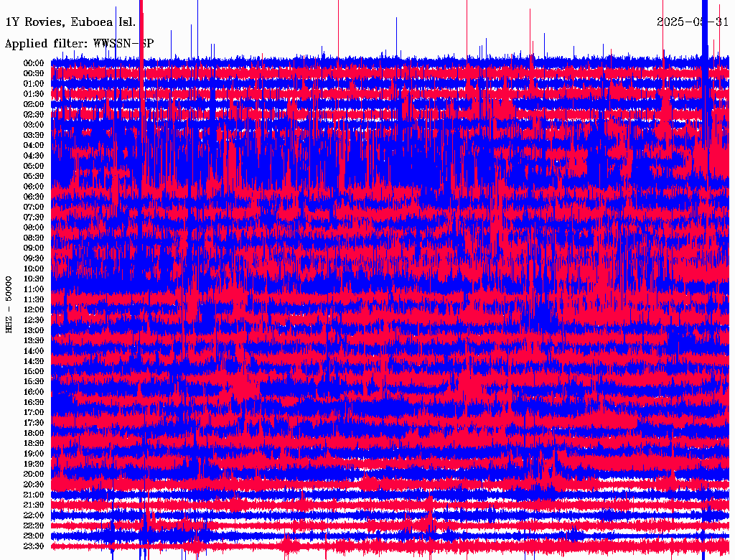Click the 13:30 trace row label
The width and height of the screenshot is (735, 560).
[34, 341]
